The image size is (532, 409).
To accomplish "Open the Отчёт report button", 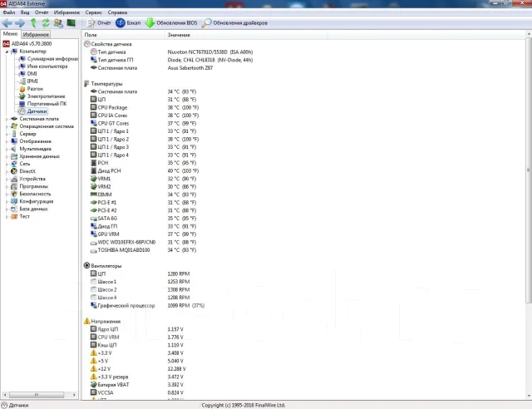I will point(99,23).
